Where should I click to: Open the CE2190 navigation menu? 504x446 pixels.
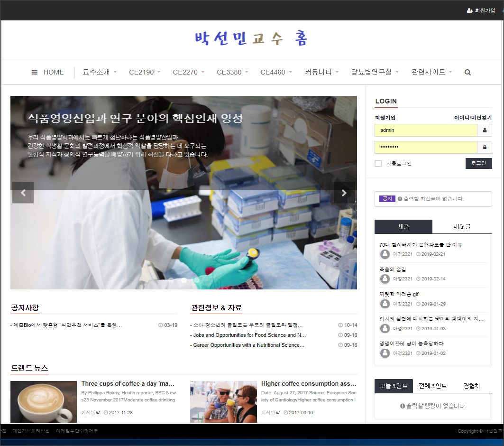pyautogui.click(x=144, y=72)
